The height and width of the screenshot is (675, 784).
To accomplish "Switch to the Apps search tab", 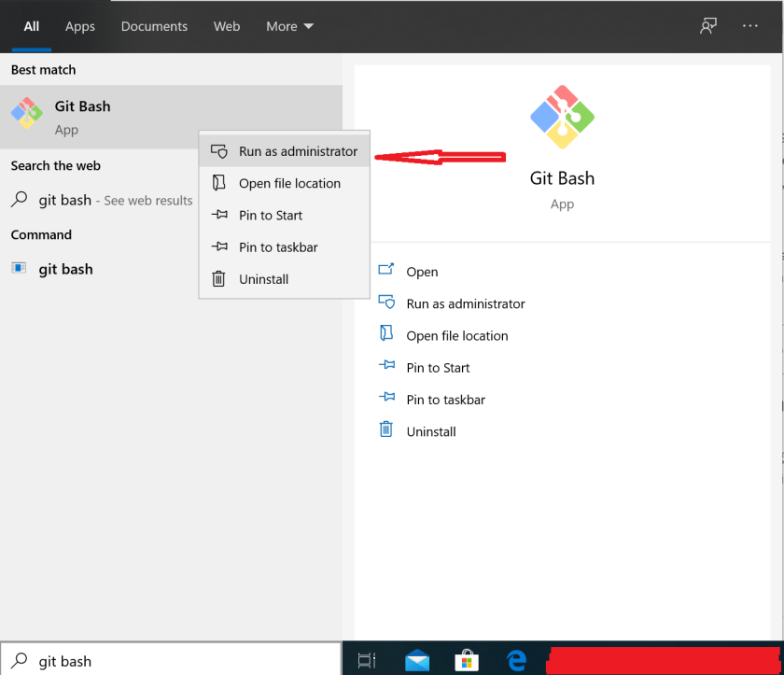I will (x=80, y=26).
